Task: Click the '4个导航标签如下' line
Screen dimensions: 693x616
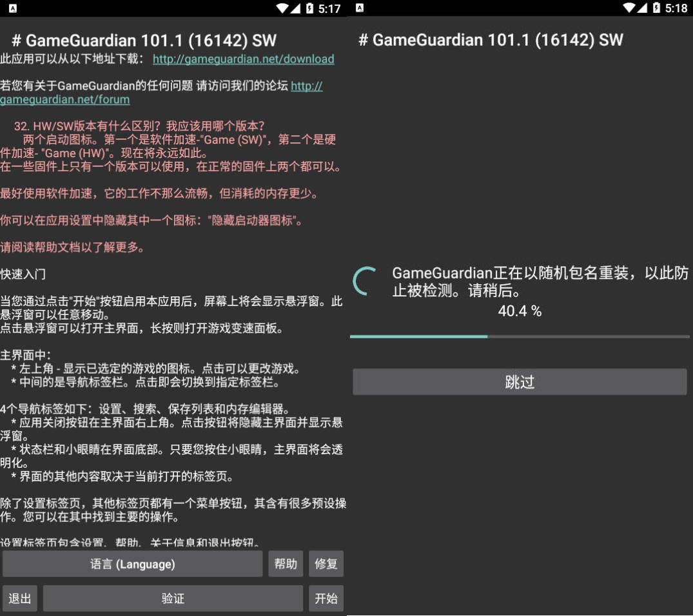Action: click(x=145, y=409)
